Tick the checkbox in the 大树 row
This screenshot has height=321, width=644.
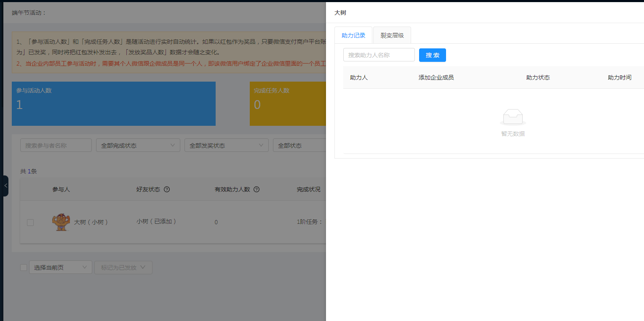(x=30, y=222)
